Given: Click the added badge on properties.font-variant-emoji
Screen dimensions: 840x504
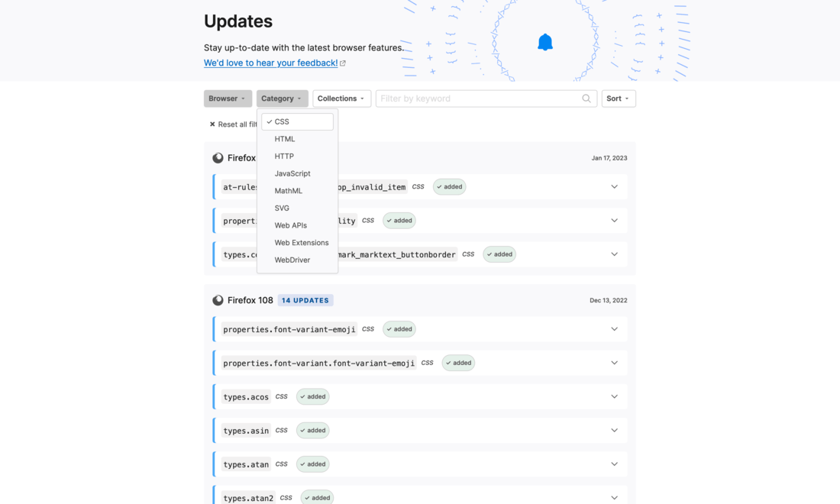Looking at the screenshot, I should pyautogui.click(x=399, y=329).
